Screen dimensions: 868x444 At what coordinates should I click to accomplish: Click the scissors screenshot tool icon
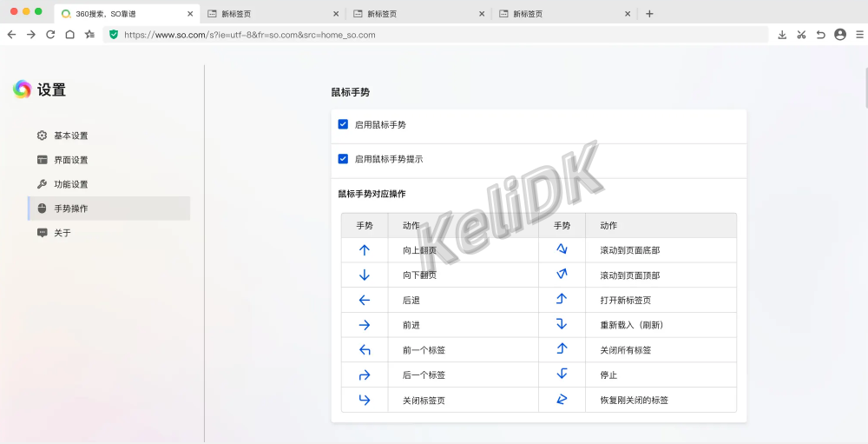coord(801,35)
